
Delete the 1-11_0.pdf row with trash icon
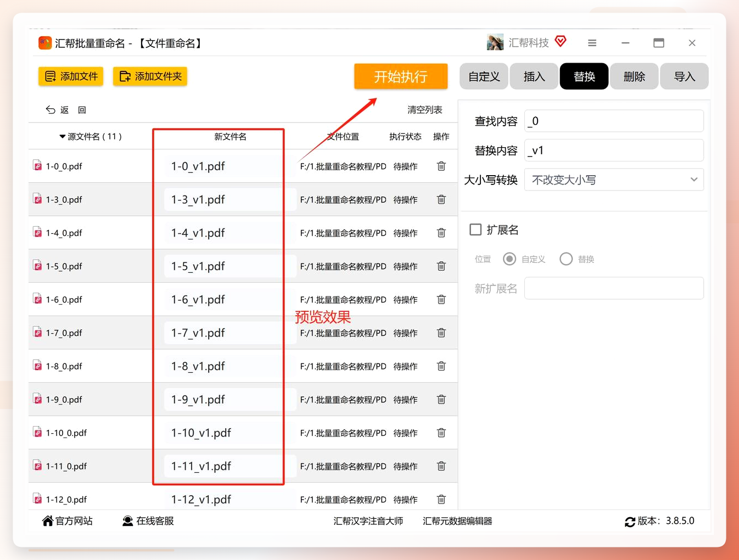[x=441, y=466]
